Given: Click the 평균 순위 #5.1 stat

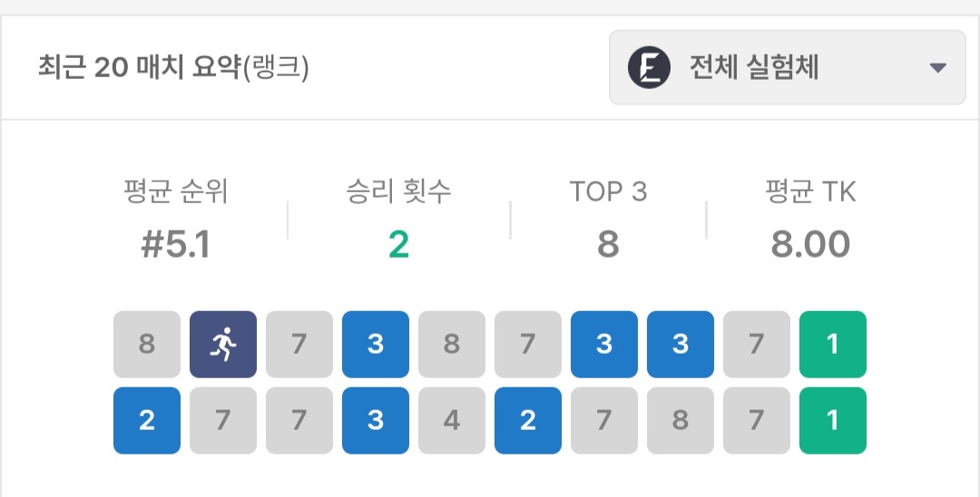Looking at the screenshot, I should click(176, 244).
